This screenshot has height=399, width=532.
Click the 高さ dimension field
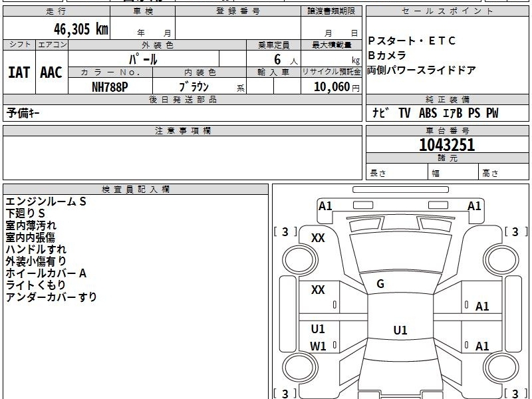coord(504,173)
